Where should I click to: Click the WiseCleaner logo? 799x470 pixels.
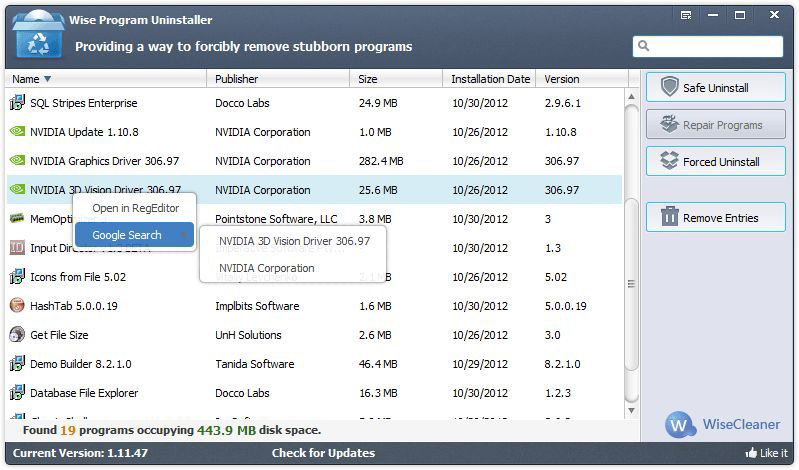click(722, 424)
